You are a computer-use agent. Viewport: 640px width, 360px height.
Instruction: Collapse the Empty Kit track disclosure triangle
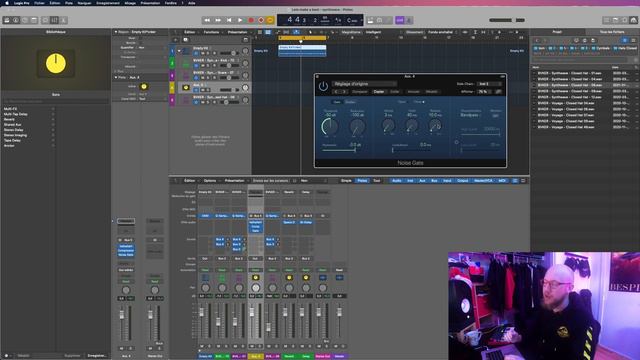click(x=179, y=51)
